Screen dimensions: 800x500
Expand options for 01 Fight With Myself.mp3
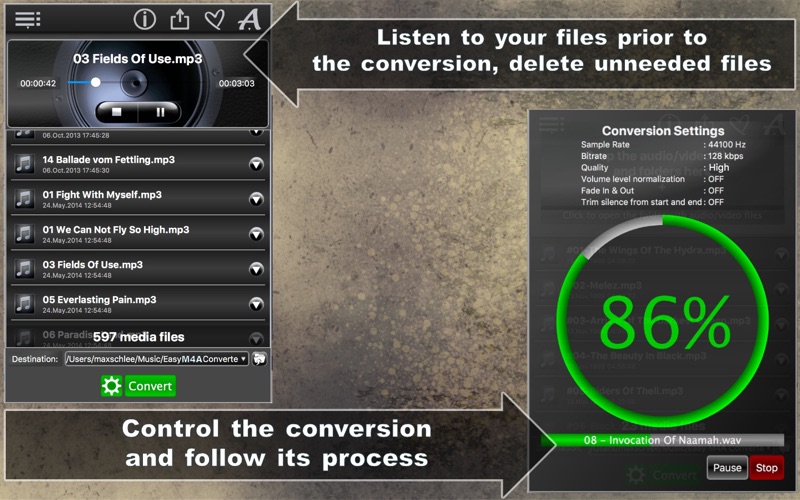[x=256, y=199]
